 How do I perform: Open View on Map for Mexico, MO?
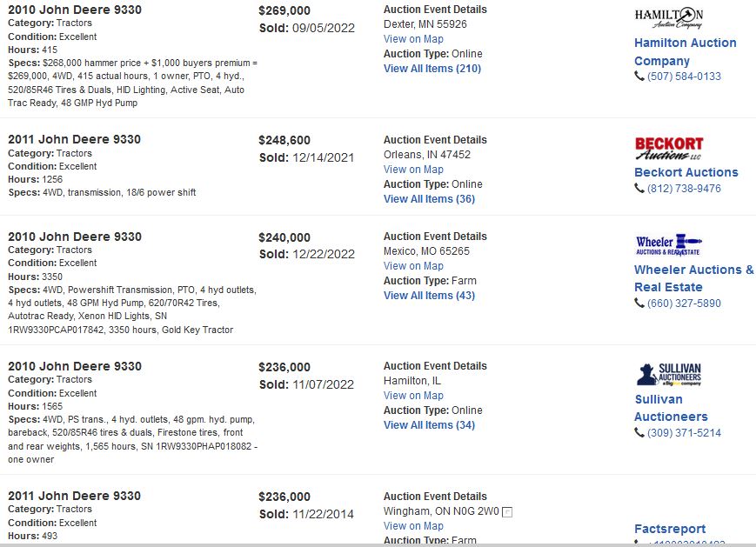click(413, 265)
